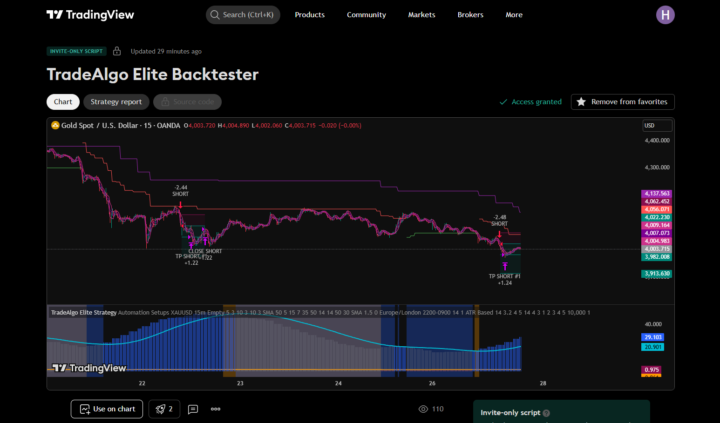Click the CLOSE SHORT trade label

pyautogui.click(x=205, y=251)
